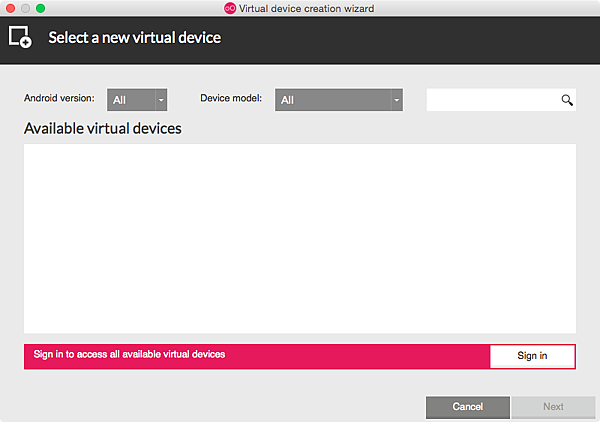Maximize the window using the green button

pyautogui.click(x=41, y=8)
